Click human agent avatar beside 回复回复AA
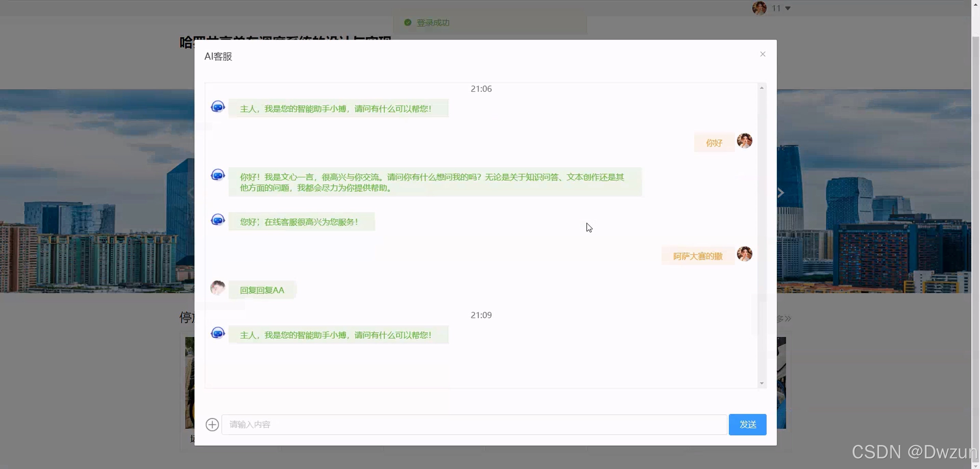The height and width of the screenshot is (469, 980). point(218,288)
